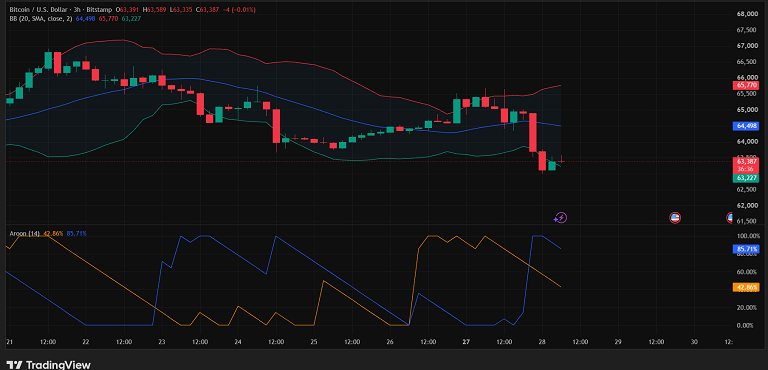Click the 62,000 price axis label
Screen dimensions: 768x370
pyautogui.click(x=746, y=206)
